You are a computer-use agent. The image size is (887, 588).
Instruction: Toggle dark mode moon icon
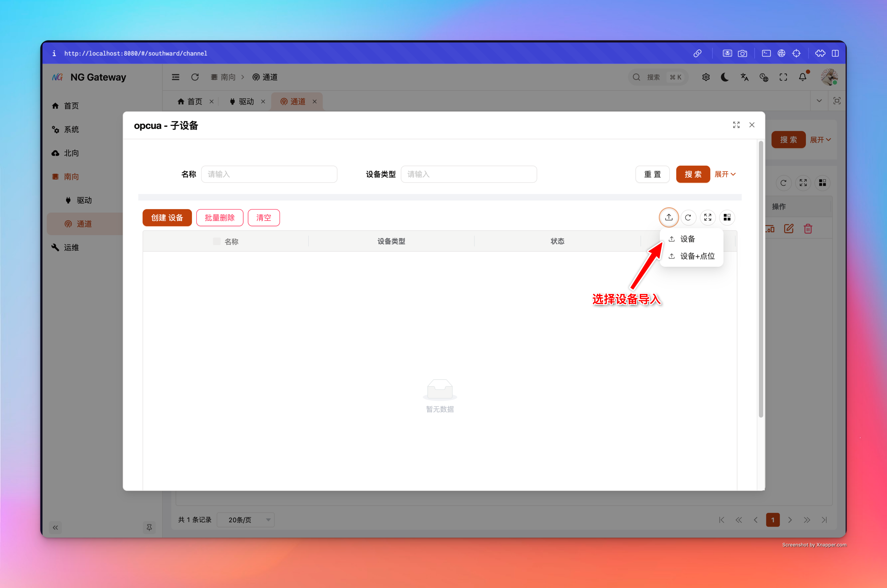click(725, 77)
